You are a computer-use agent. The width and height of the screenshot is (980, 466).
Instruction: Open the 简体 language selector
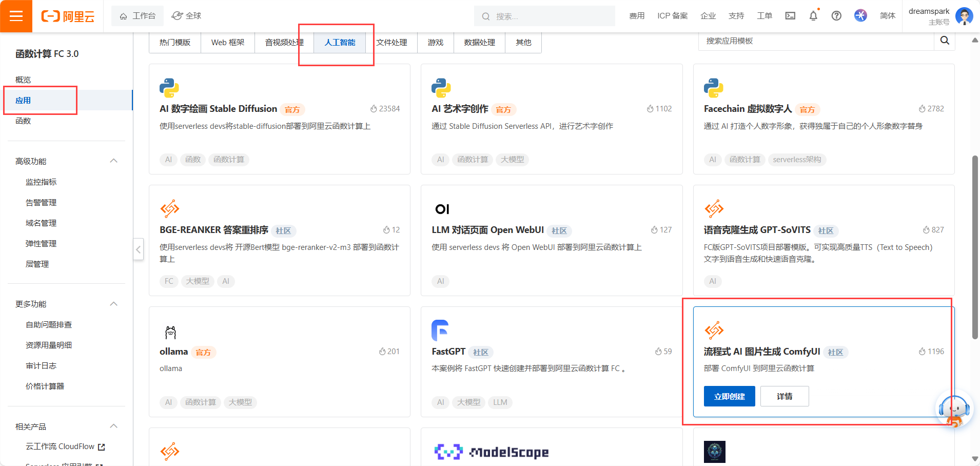tap(888, 16)
